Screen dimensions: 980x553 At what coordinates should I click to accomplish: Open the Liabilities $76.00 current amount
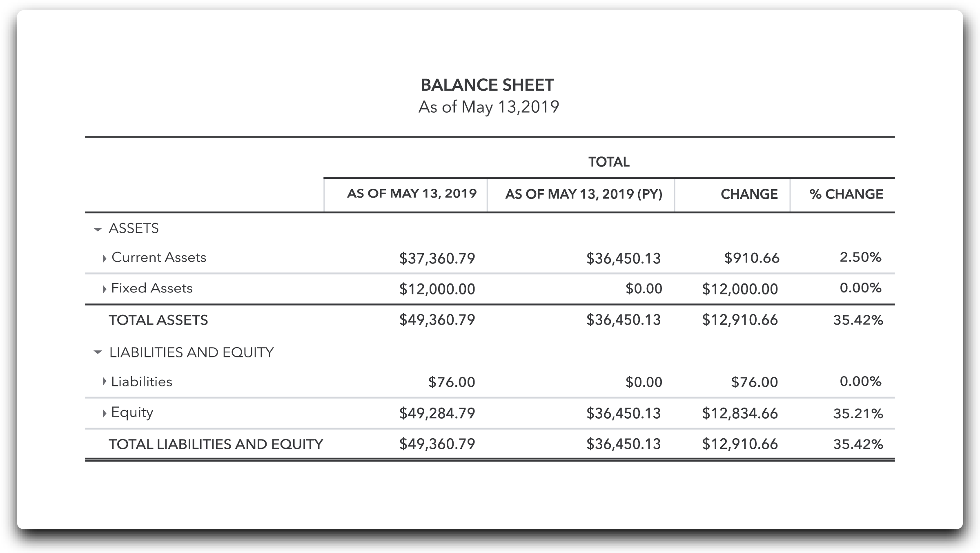tap(451, 382)
